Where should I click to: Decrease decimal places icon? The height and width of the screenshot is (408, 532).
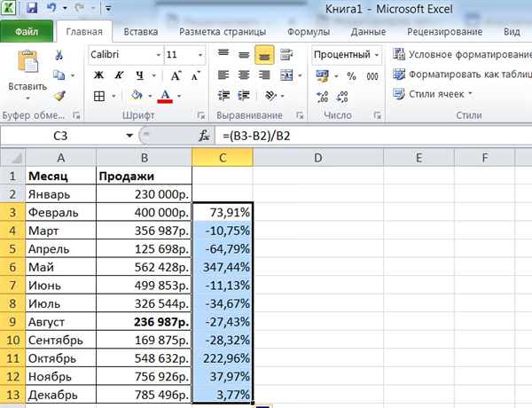(x=342, y=97)
